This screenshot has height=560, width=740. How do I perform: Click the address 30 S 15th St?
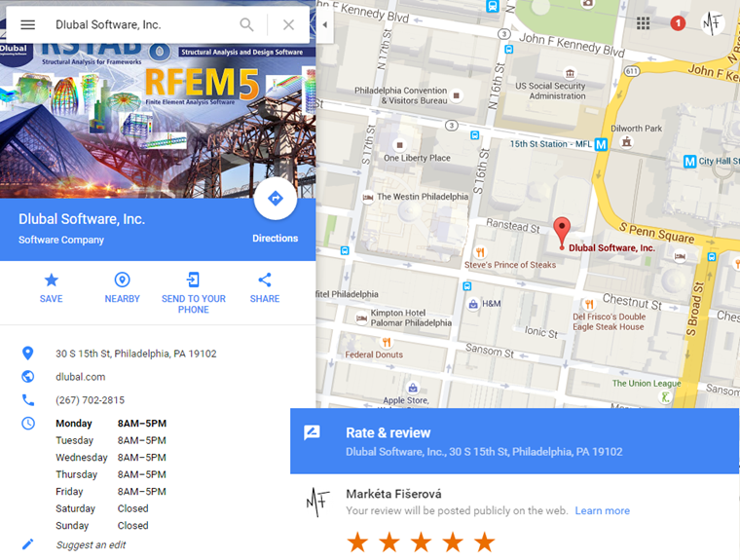136,354
